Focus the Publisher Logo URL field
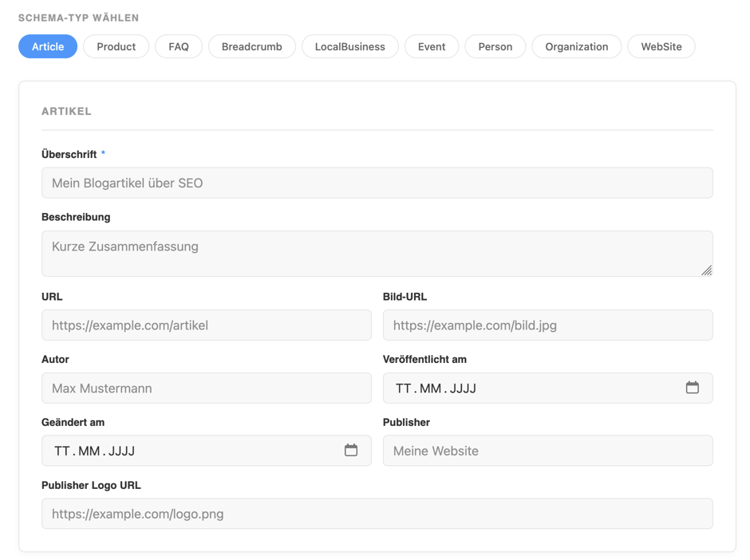 (x=377, y=514)
